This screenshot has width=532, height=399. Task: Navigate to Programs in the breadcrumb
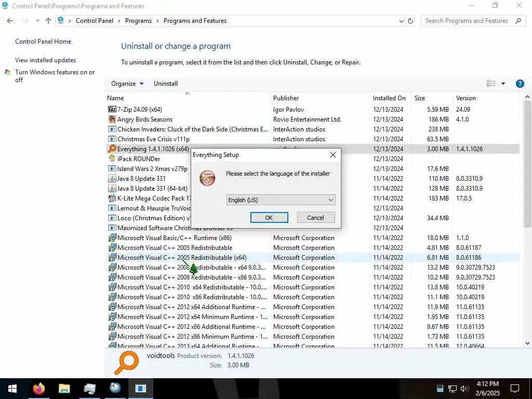pyautogui.click(x=138, y=21)
